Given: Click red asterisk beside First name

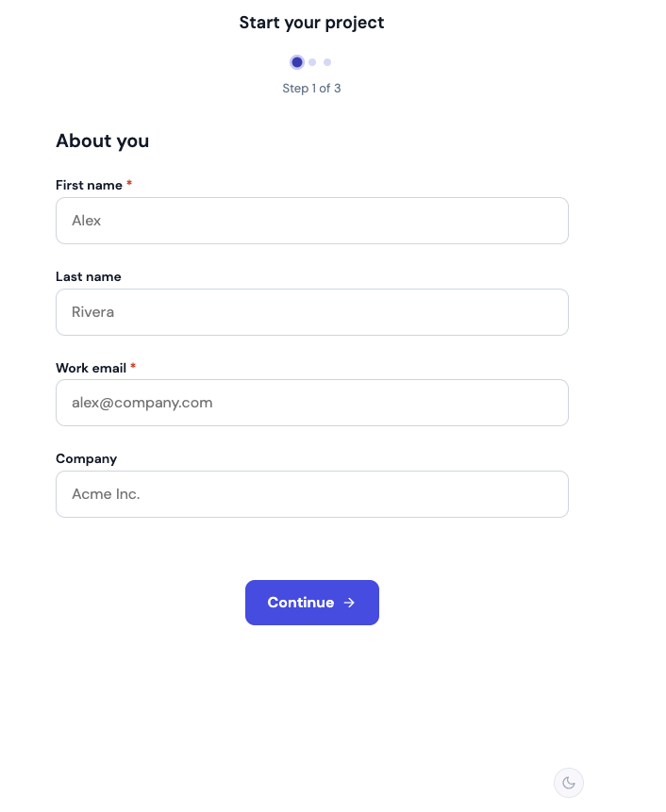Looking at the screenshot, I should [129, 183].
